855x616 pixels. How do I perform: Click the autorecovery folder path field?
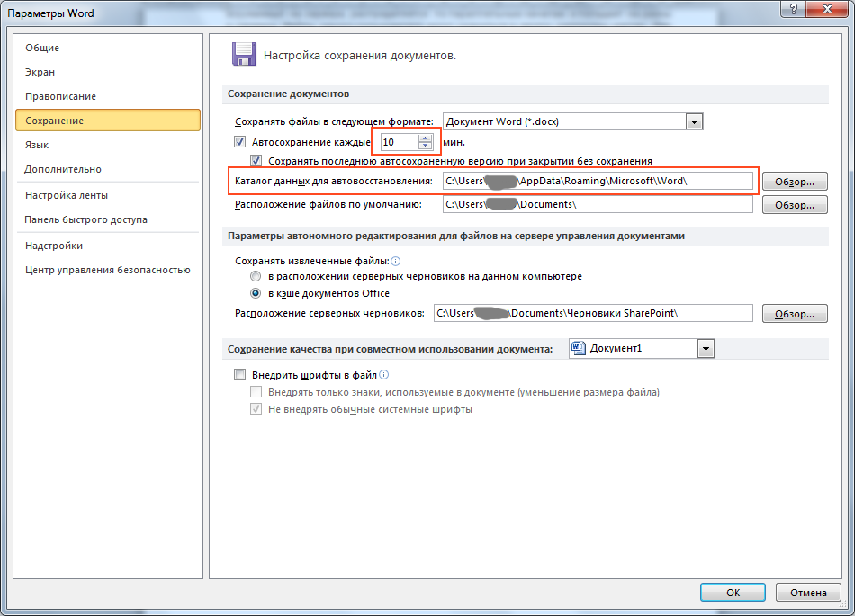598,181
